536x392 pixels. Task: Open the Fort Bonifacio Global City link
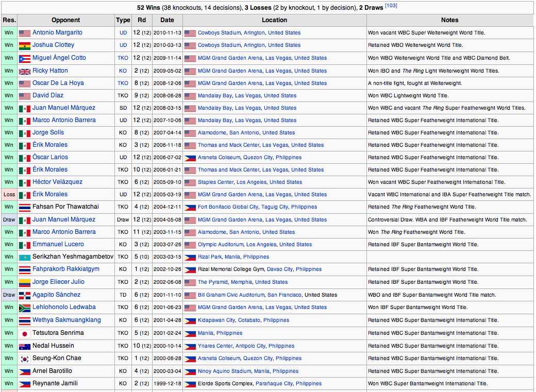(x=228, y=207)
